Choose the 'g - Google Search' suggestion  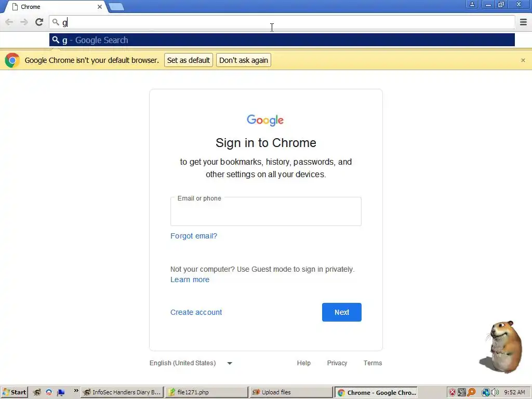click(x=282, y=40)
